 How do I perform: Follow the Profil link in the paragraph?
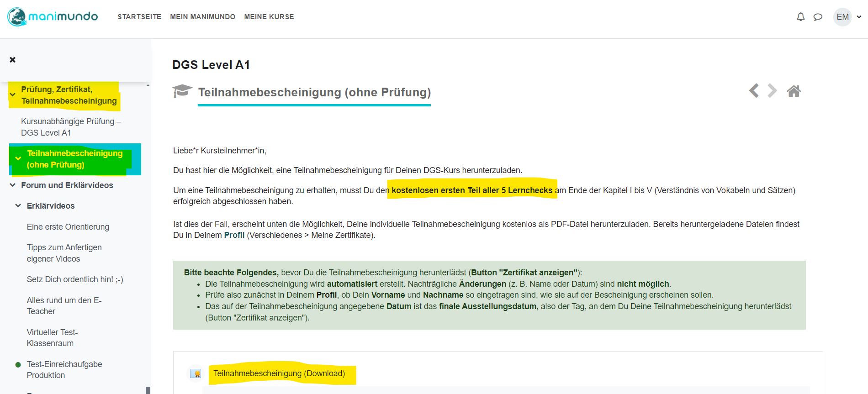point(234,235)
